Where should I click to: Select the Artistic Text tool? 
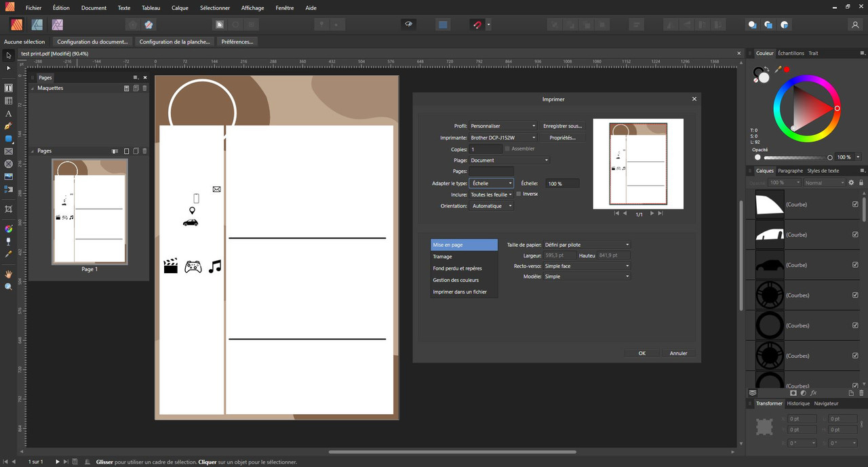tap(9, 114)
